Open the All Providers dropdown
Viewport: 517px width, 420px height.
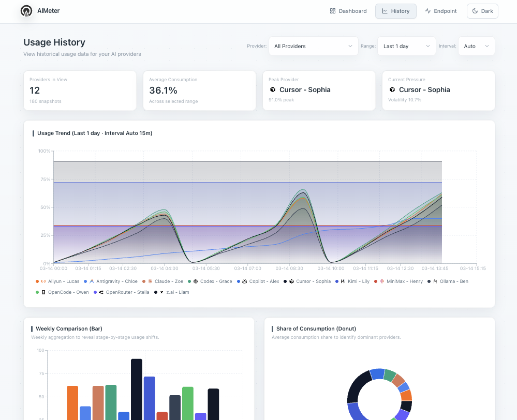pyautogui.click(x=313, y=46)
